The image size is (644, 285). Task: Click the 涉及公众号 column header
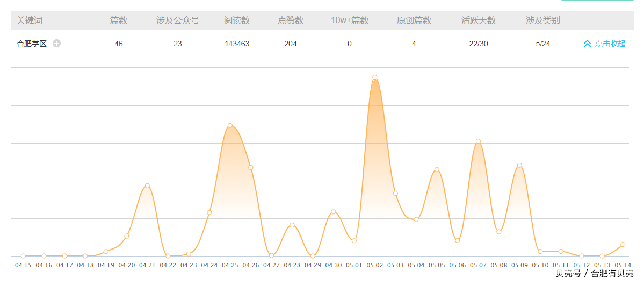click(178, 20)
